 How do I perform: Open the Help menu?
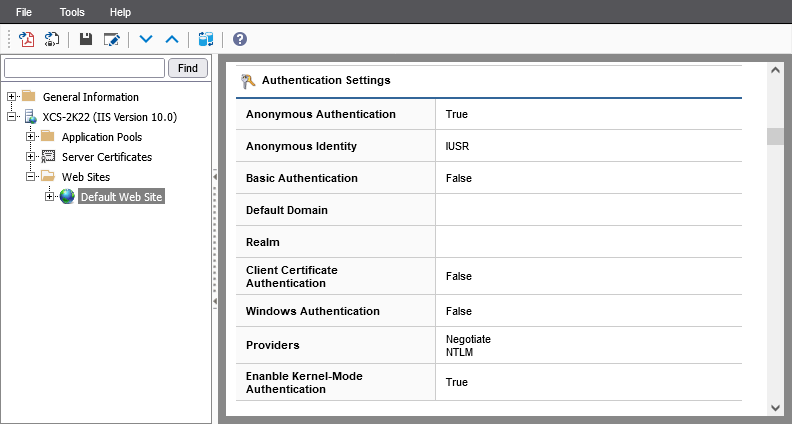(x=120, y=12)
